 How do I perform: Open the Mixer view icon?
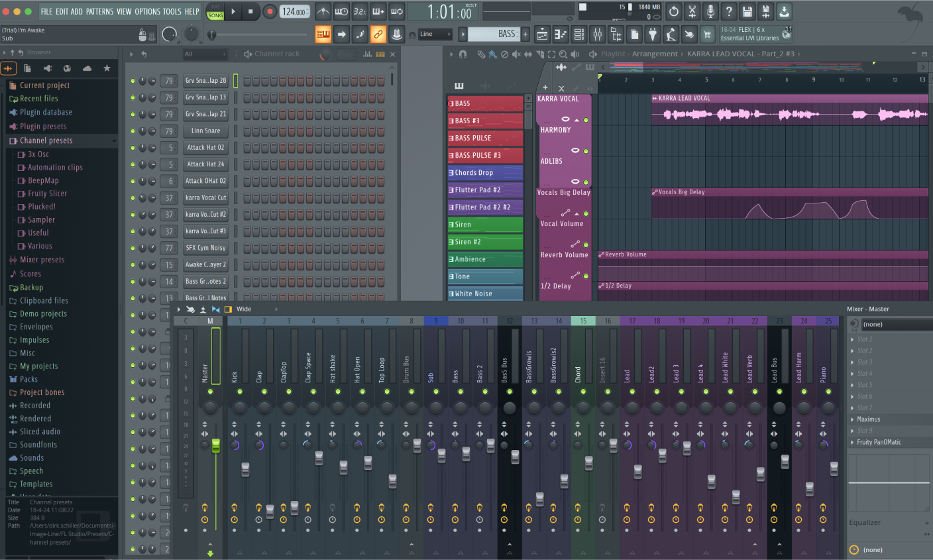tap(598, 34)
